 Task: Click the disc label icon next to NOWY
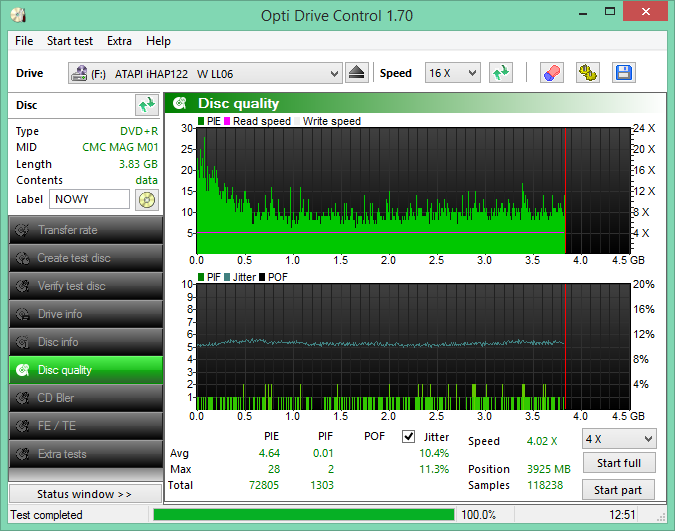pyautogui.click(x=147, y=200)
